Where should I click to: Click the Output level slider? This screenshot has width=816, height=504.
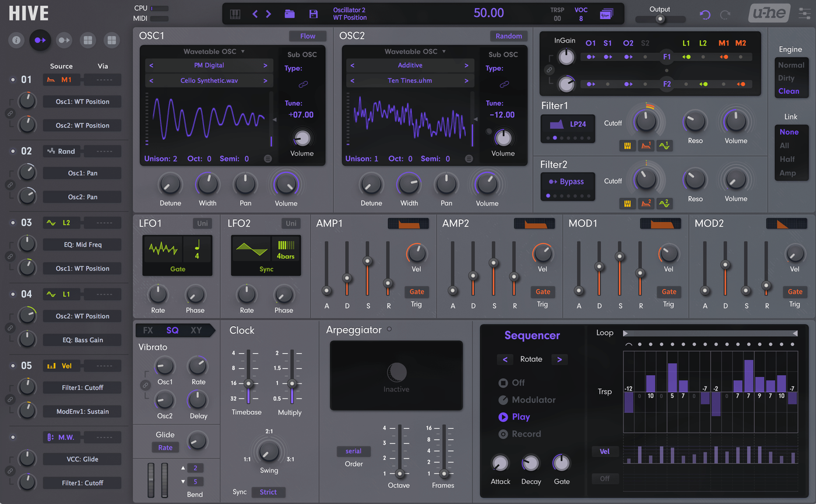pos(660,19)
